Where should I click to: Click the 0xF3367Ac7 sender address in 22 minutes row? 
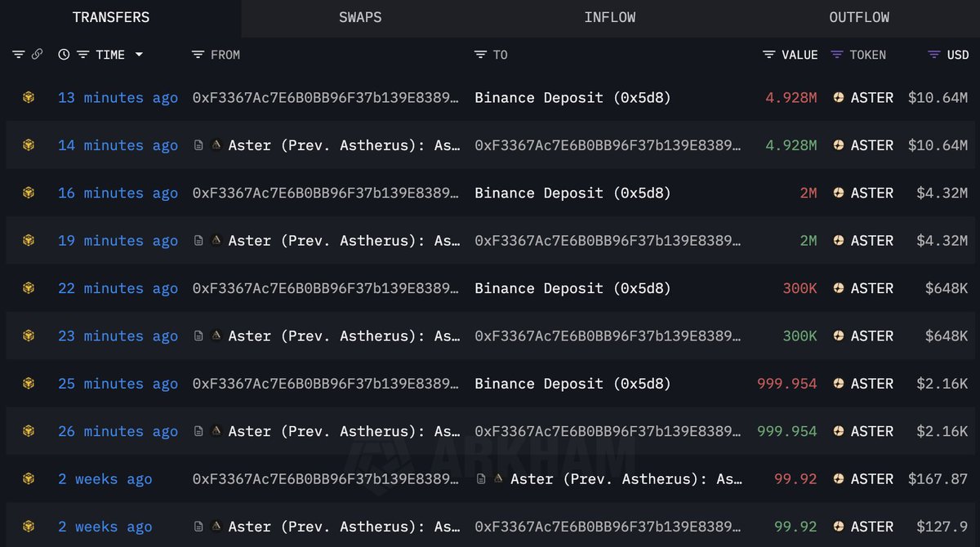point(324,288)
